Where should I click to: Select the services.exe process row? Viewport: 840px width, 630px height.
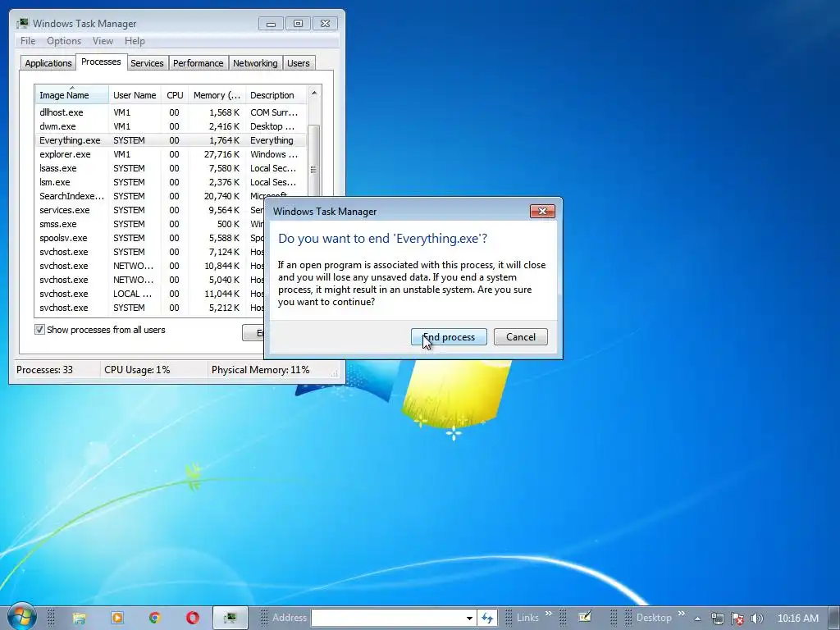click(x=149, y=210)
